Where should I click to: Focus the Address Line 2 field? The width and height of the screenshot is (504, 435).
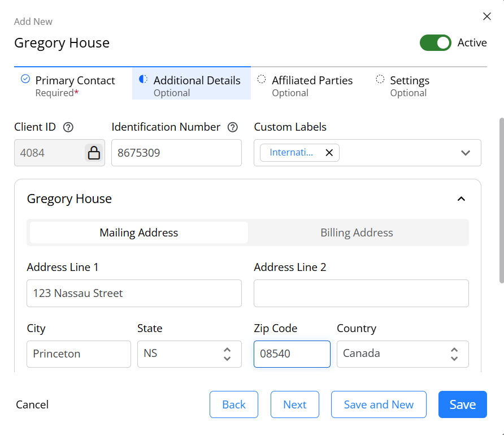(361, 293)
